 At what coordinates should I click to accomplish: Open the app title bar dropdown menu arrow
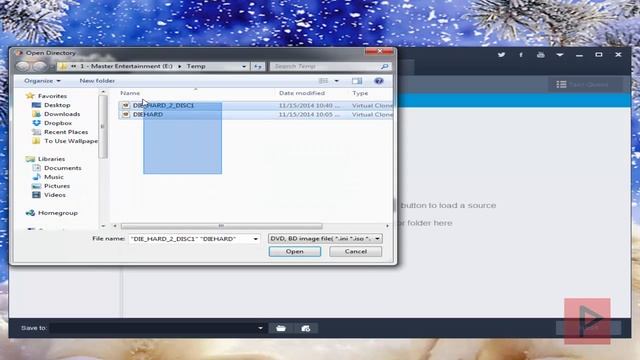point(560,54)
